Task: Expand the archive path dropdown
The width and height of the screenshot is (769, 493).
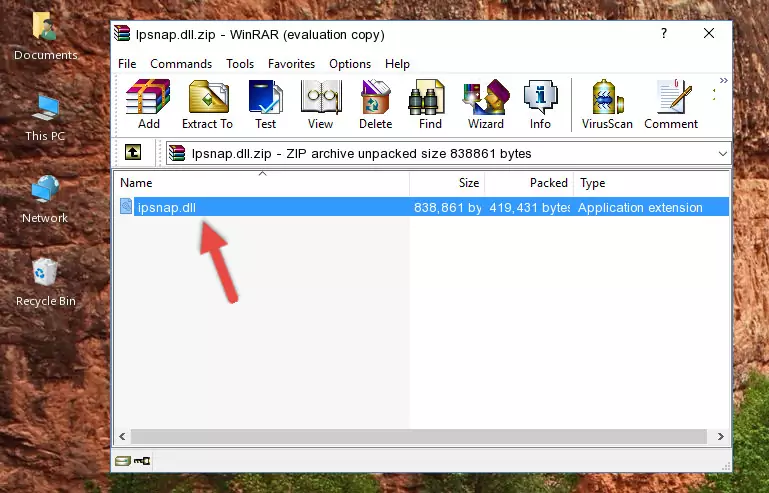Action: [x=722, y=154]
